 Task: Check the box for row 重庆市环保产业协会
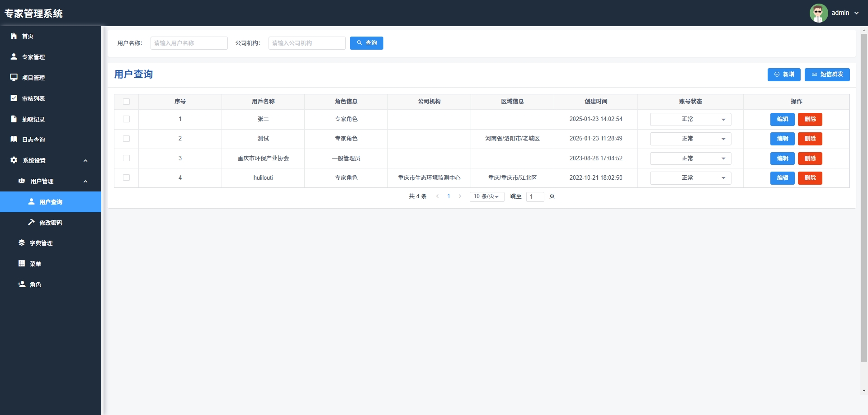[x=126, y=158]
